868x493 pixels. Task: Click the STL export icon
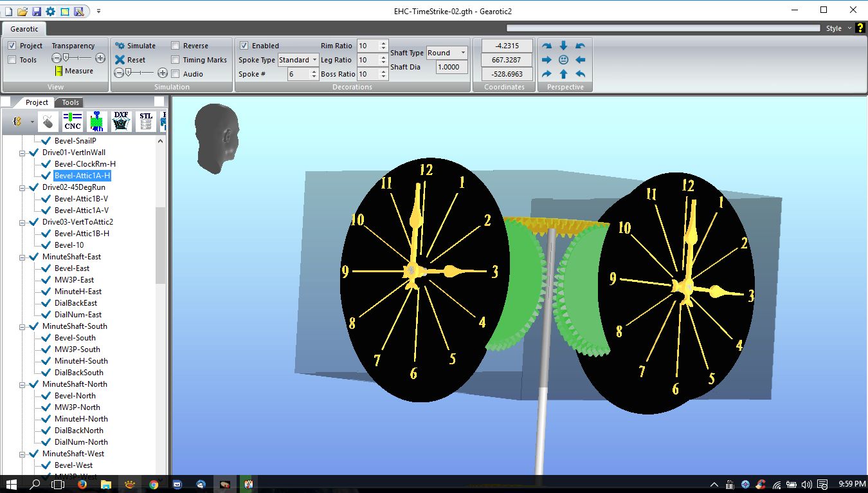[146, 121]
